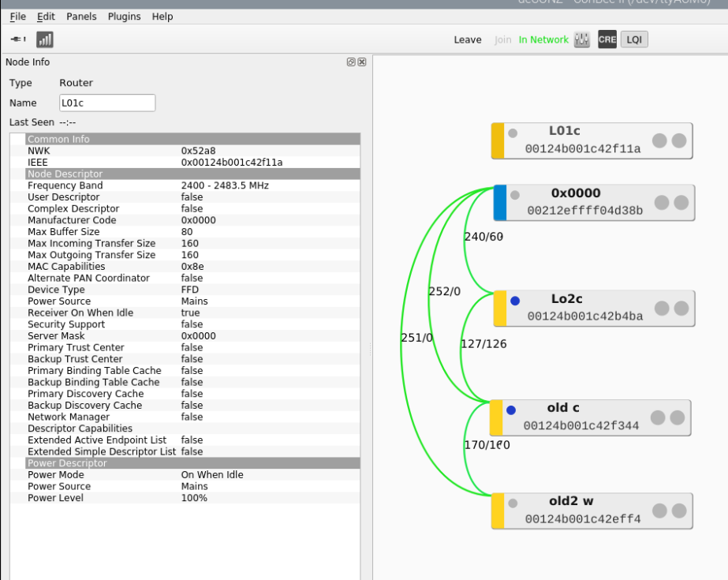Click first endpoint circle on 0x0000 node
This screenshot has height=580, width=728.
click(662, 203)
